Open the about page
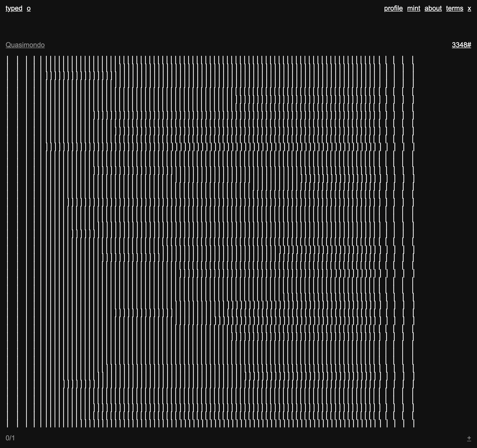477x448 pixels. 433,8
